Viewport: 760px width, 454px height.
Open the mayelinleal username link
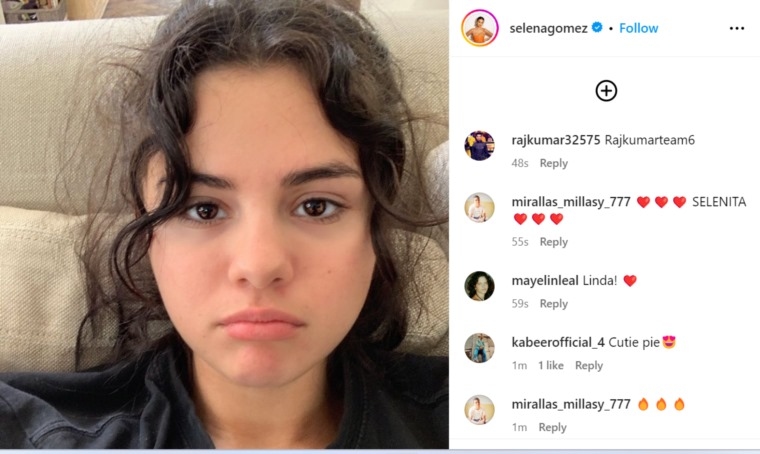point(545,281)
